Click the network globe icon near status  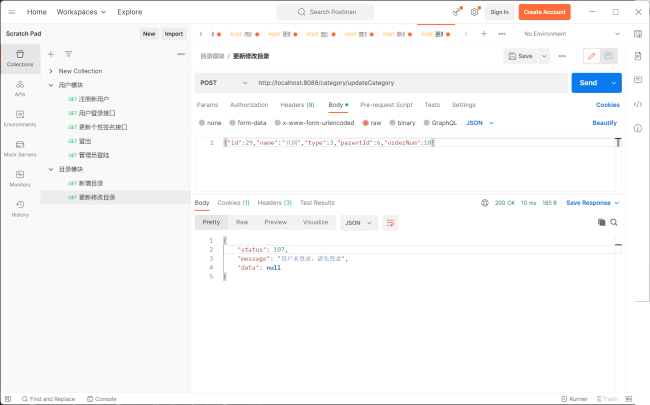[x=485, y=203]
